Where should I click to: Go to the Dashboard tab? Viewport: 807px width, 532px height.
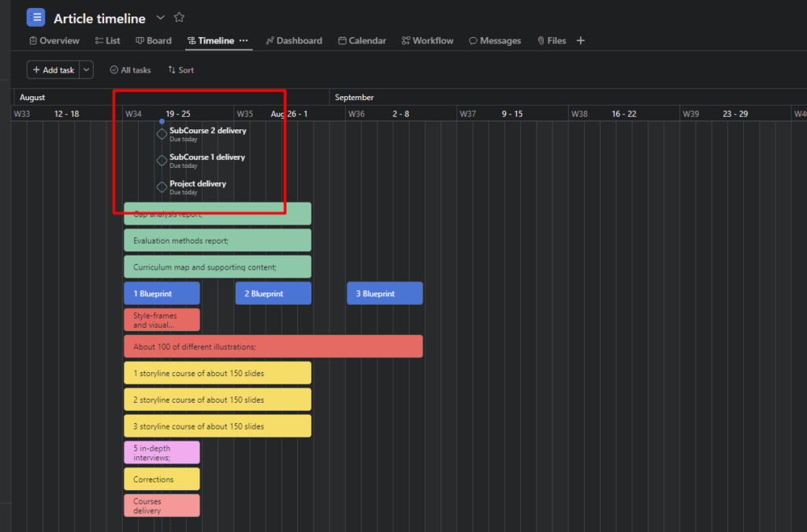[x=294, y=41]
